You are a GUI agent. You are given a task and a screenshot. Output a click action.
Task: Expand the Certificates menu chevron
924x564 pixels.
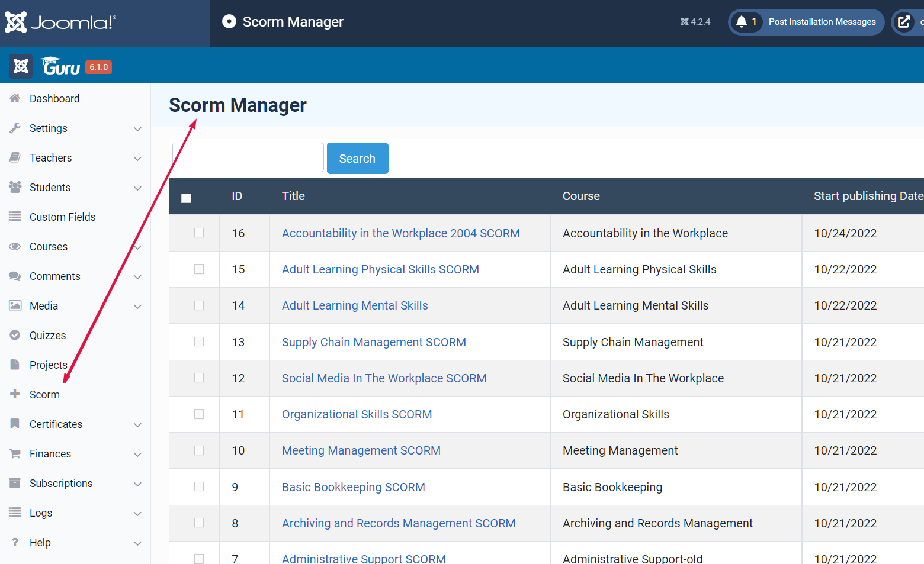(x=137, y=425)
